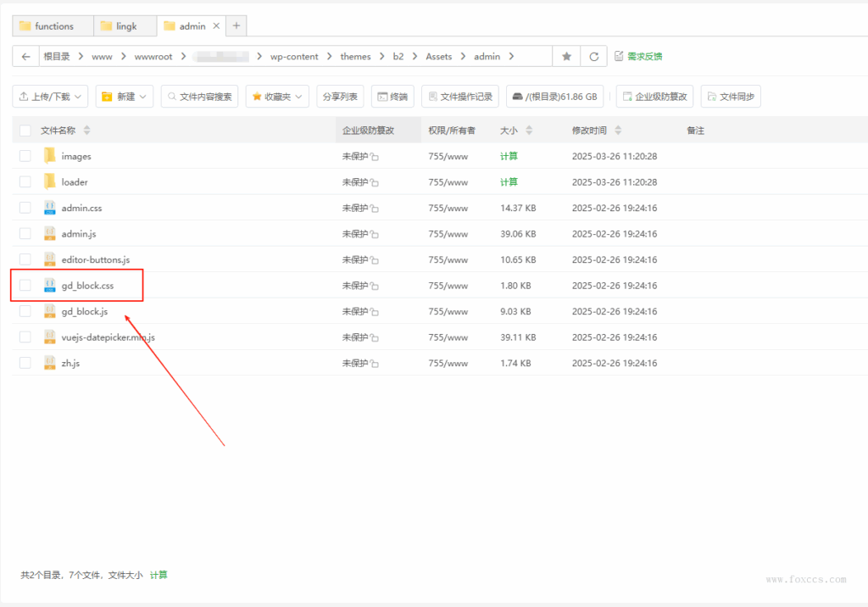868x607 pixels.
Task: Calculate size of images folder
Action: click(509, 156)
